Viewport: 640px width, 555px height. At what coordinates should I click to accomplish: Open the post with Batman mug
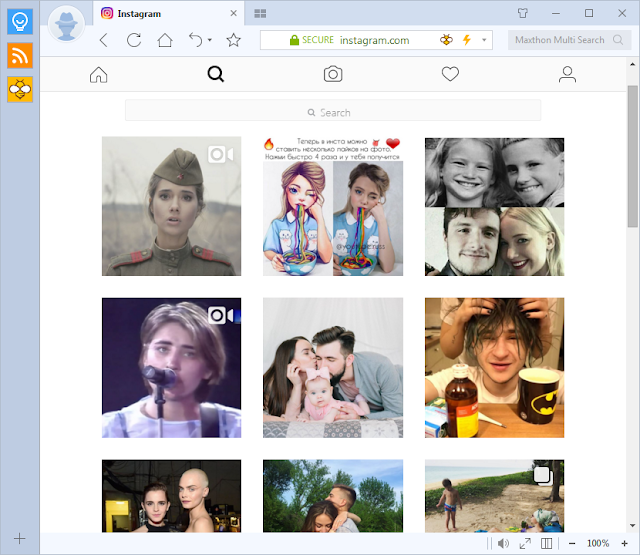[x=494, y=368]
